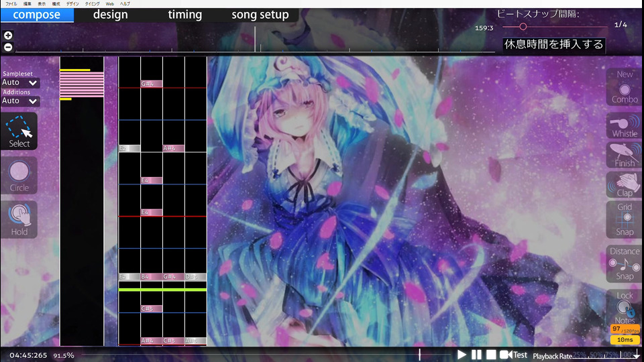Click the 159:3 beat position readout

(x=484, y=28)
